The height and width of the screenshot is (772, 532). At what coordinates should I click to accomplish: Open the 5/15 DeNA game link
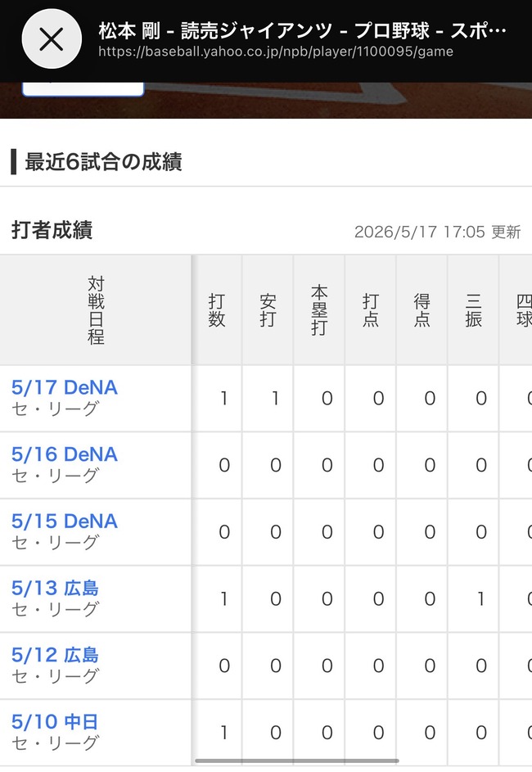65,521
